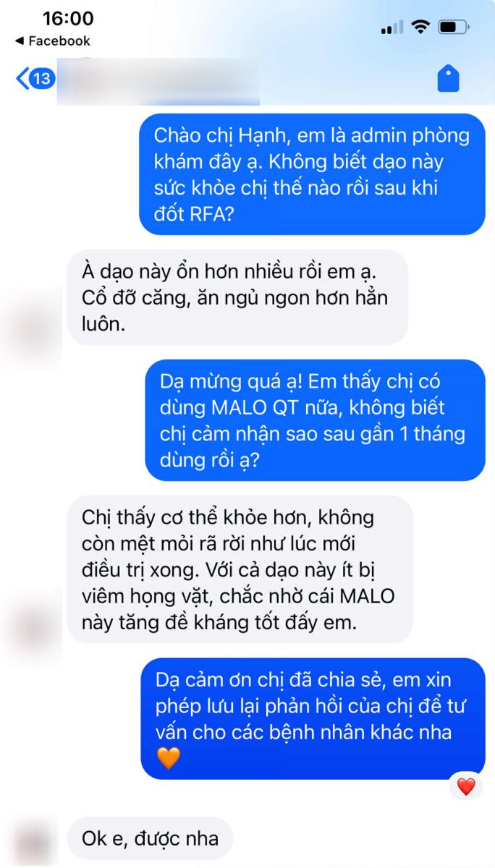
Task: Open the blue tag icon in header
Action: pos(449,78)
